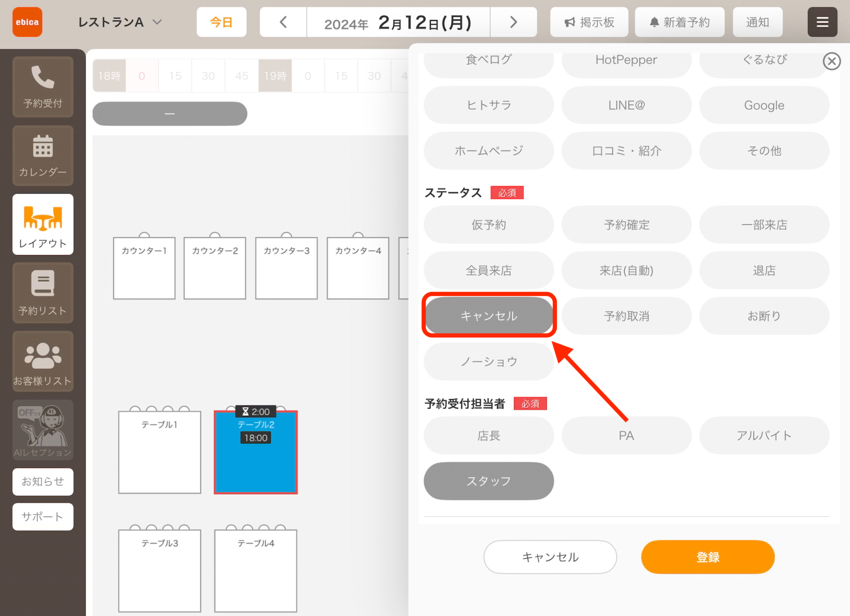The width and height of the screenshot is (850, 616).
Task: Select 口コミ・紹介 as reservation source
Action: pos(626,151)
